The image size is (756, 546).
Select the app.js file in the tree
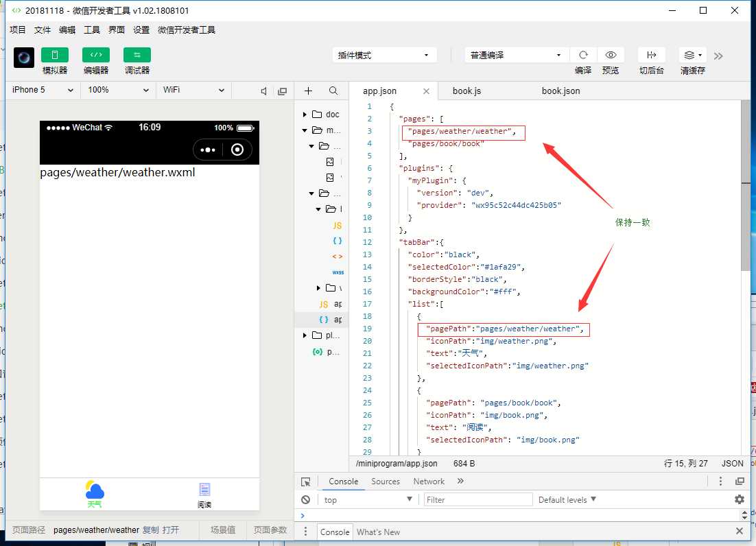330,304
